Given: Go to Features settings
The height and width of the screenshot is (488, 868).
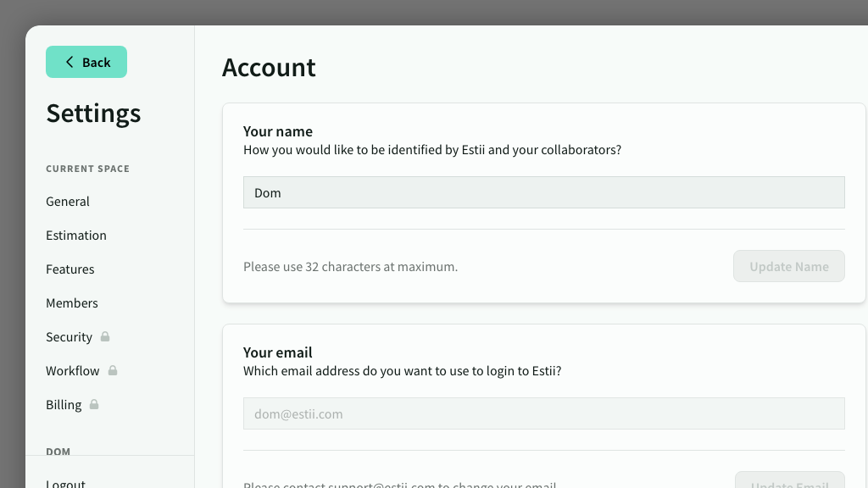Looking at the screenshot, I should point(70,269).
